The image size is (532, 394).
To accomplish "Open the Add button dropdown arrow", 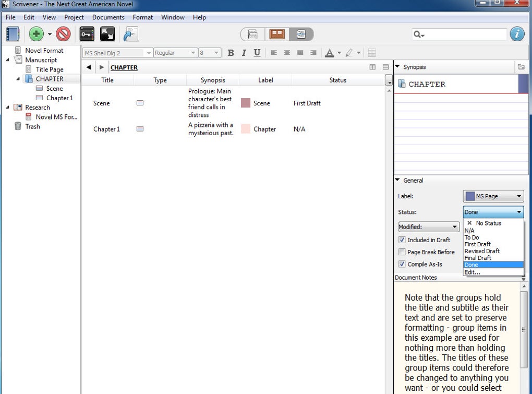I will pyautogui.click(x=50, y=34).
